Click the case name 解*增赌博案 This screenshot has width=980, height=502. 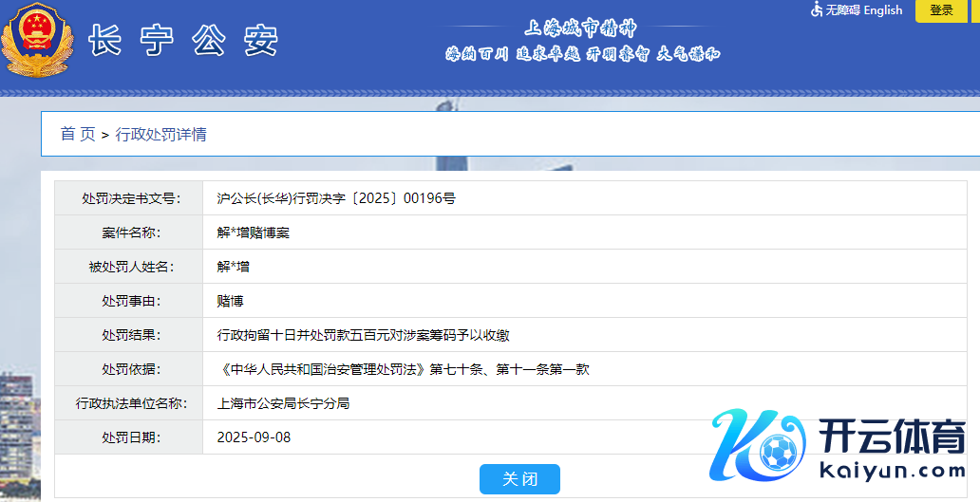(254, 232)
